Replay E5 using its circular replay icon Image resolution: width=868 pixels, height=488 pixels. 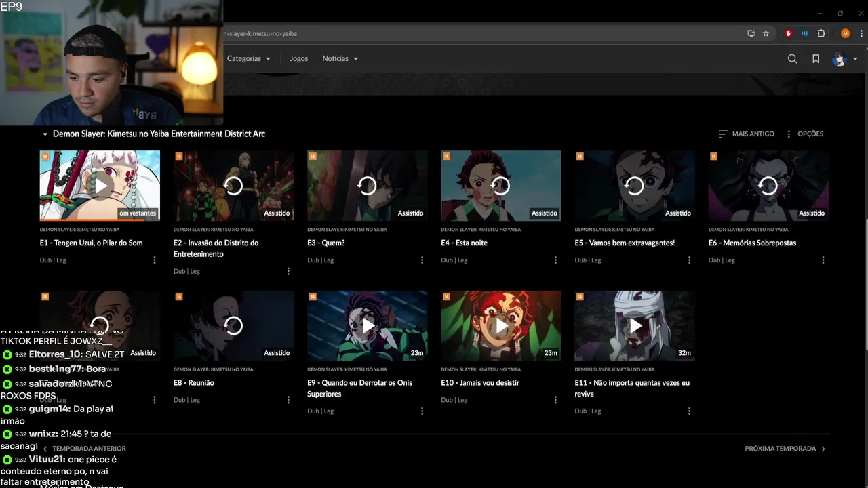634,186
